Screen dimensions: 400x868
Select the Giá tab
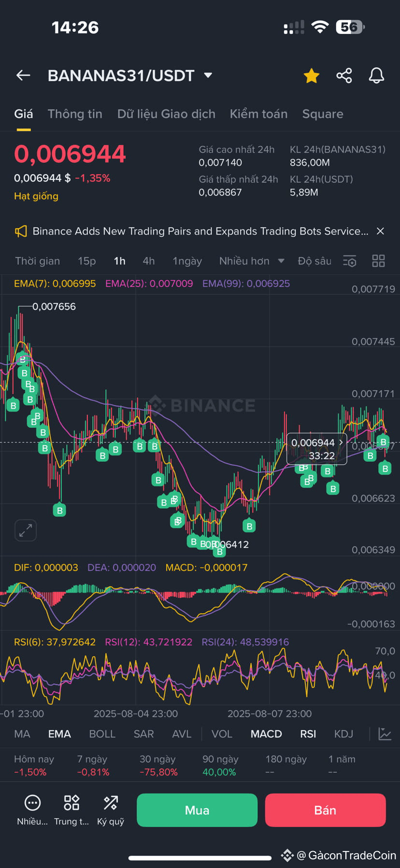pyautogui.click(x=23, y=114)
